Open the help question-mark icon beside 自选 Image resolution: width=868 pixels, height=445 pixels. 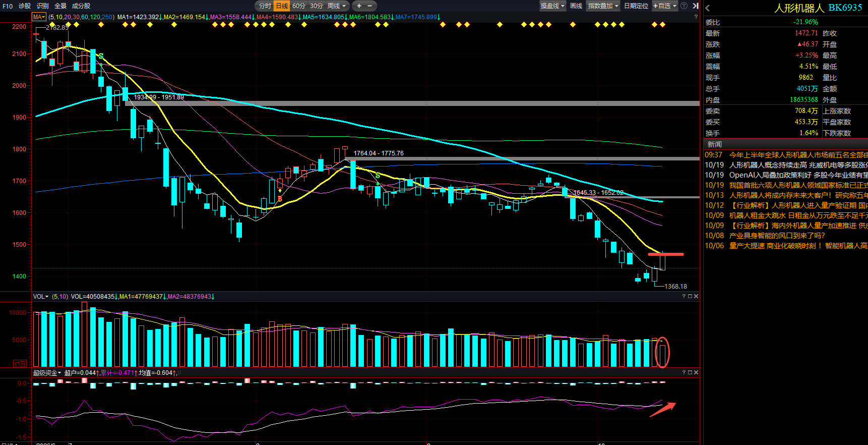coord(684,6)
